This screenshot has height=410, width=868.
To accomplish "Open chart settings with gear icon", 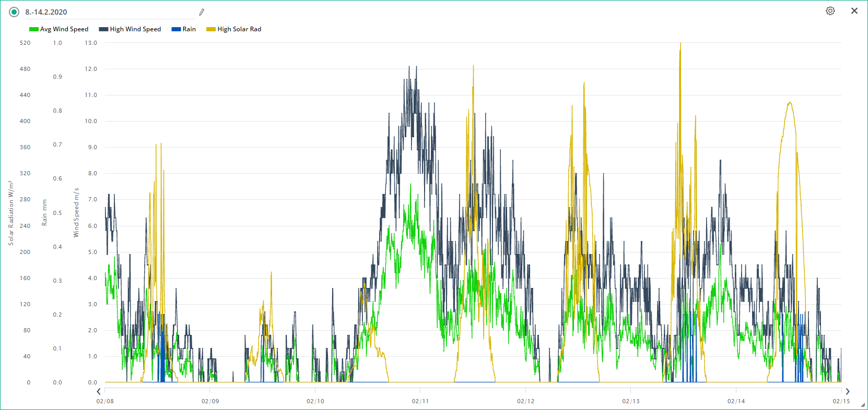I will pyautogui.click(x=830, y=11).
